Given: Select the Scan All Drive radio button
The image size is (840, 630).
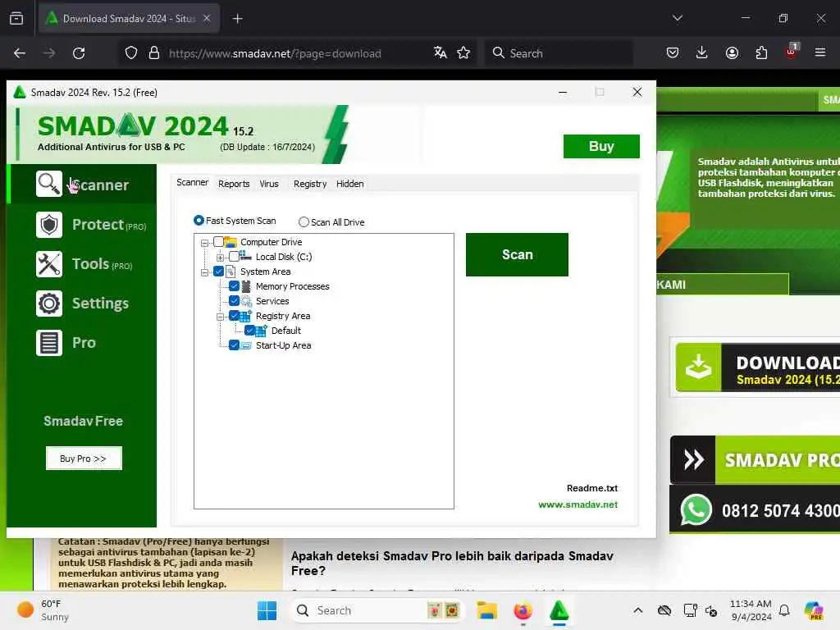Looking at the screenshot, I should pos(304,221).
